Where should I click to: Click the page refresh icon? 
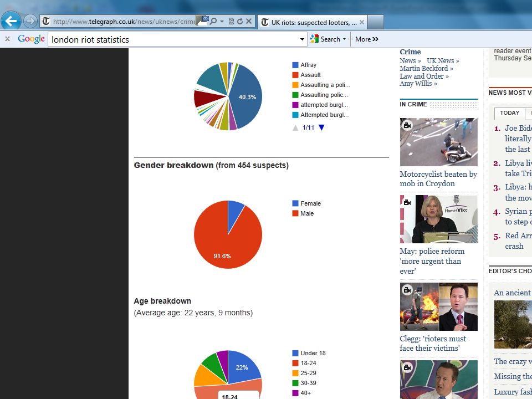[240, 22]
